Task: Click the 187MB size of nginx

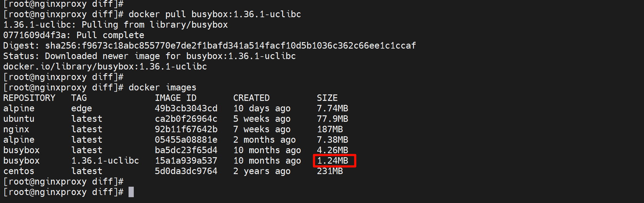Action: (330, 129)
